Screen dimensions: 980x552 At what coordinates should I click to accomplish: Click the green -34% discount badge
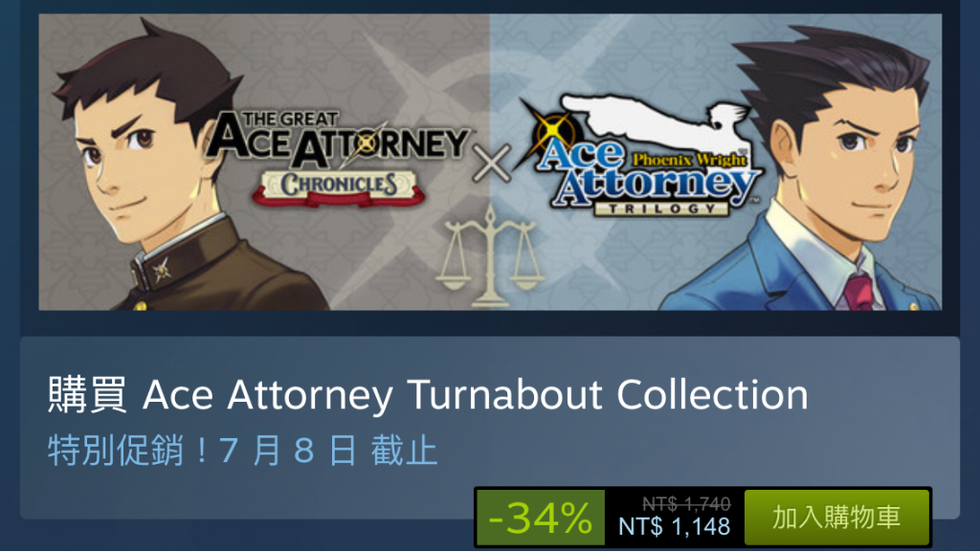[x=540, y=517]
